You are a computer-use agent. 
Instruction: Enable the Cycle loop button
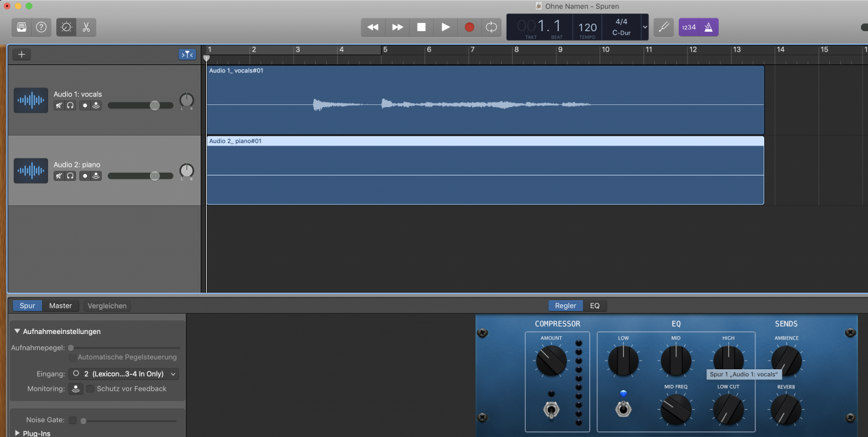491,27
